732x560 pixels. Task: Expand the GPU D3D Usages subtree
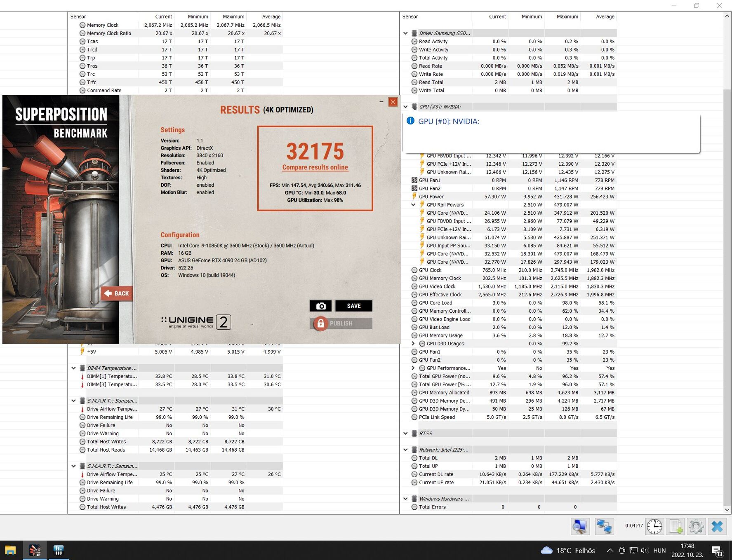(413, 344)
